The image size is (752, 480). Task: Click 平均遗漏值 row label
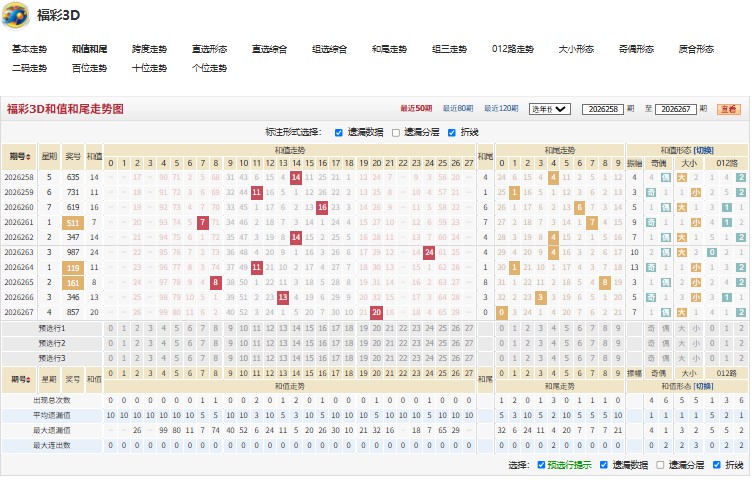(x=52, y=415)
